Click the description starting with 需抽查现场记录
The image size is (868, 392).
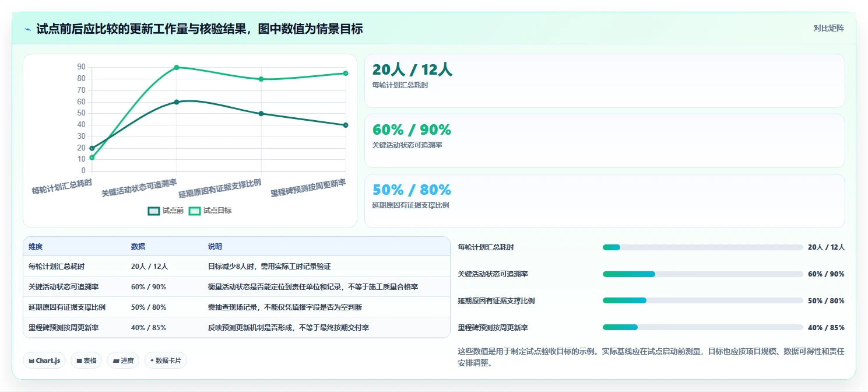(x=285, y=307)
